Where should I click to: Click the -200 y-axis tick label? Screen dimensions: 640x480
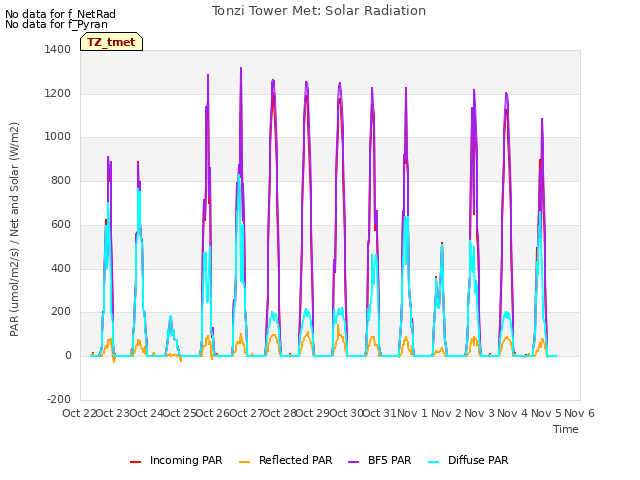click(x=59, y=399)
